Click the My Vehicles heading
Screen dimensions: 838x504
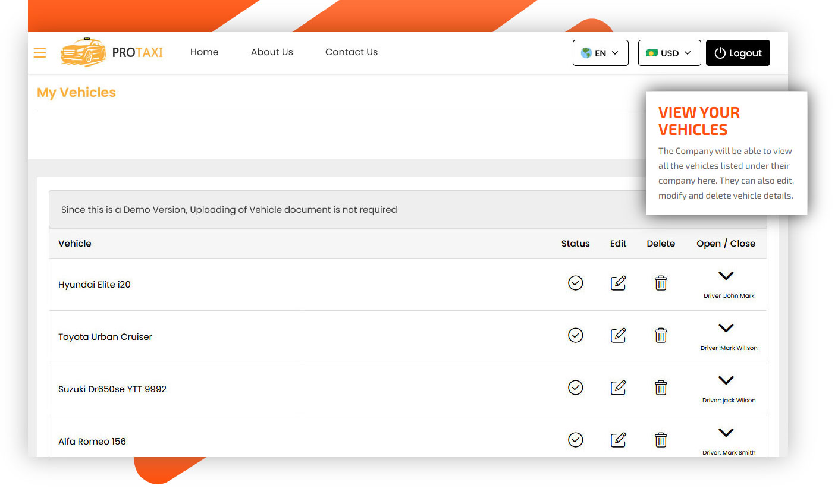pos(76,93)
